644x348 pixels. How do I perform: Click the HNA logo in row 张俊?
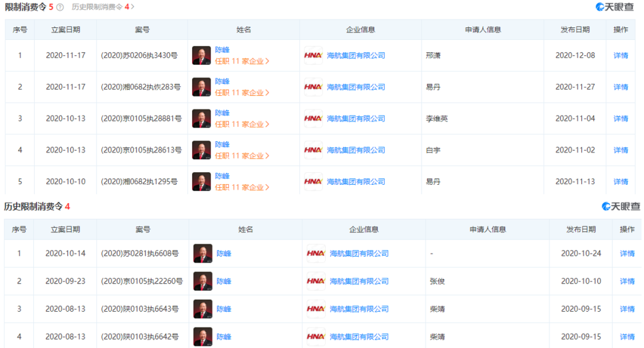(316, 281)
